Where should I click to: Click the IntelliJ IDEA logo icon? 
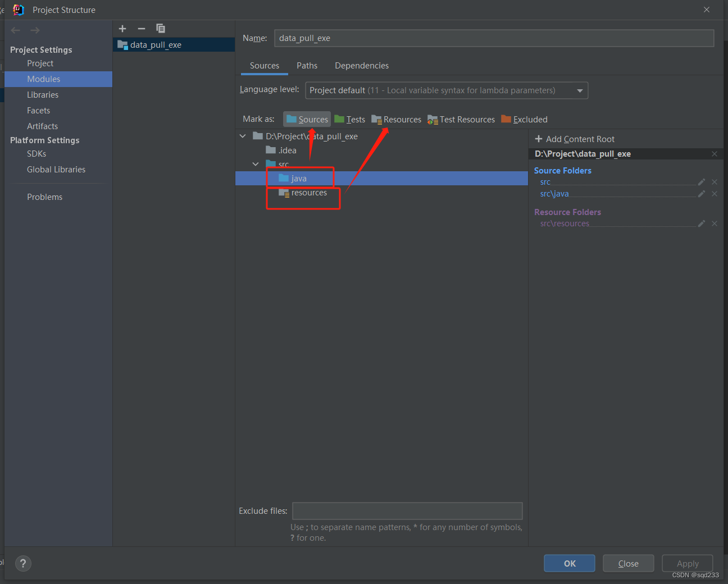(x=19, y=10)
